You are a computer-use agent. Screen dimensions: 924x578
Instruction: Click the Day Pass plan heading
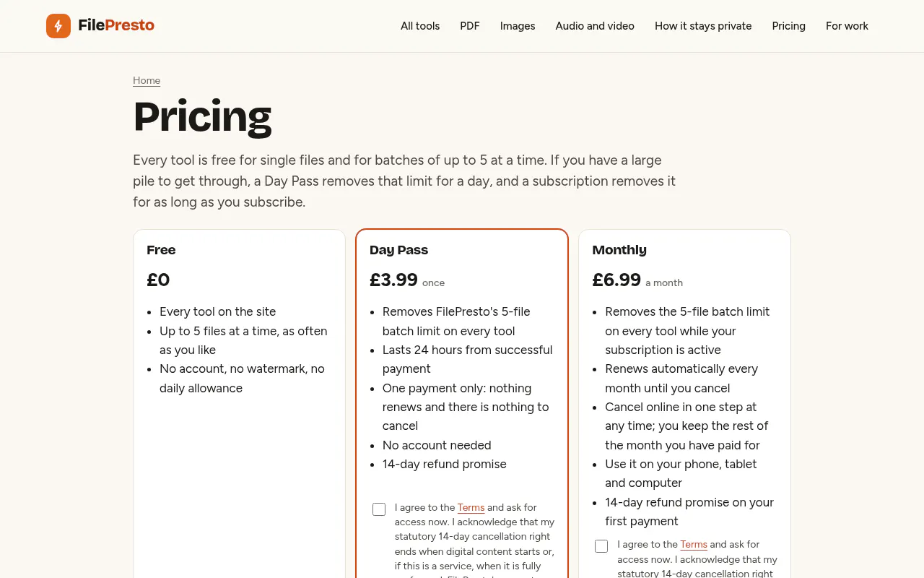(x=398, y=250)
